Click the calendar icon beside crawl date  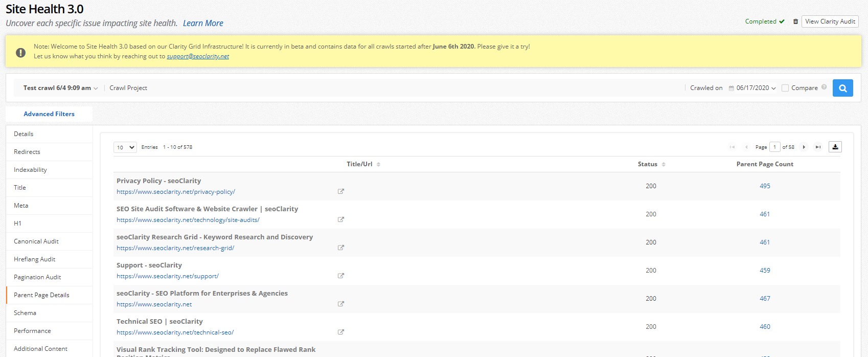[732, 88]
